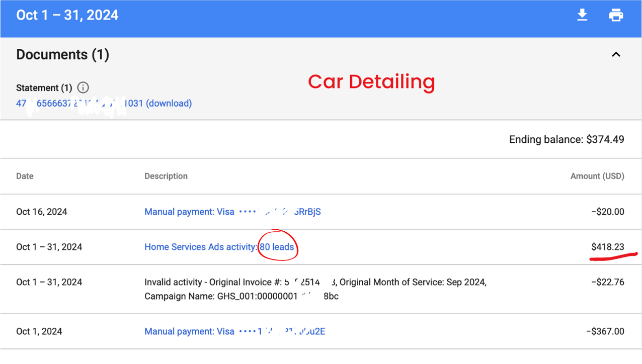Click the Ending balance $374.49 text
Image resolution: width=642 pixels, height=364 pixels.
(x=567, y=139)
